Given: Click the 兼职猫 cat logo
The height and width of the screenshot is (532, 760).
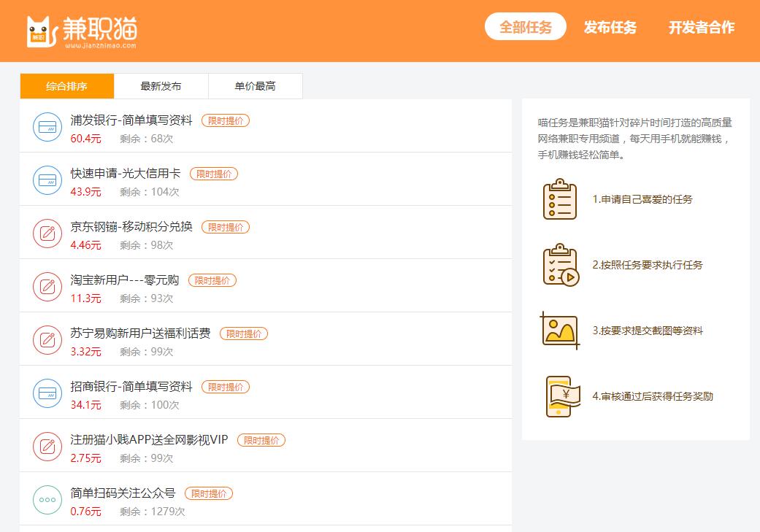Looking at the screenshot, I should pyautogui.click(x=82, y=32).
